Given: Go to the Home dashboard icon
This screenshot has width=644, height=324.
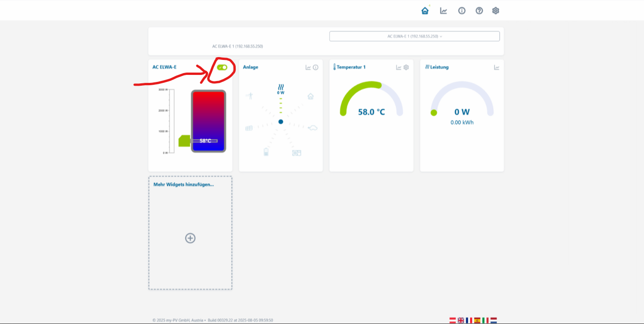Looking at the screenshot, I should pyautogui.click(x=425, y=11).
